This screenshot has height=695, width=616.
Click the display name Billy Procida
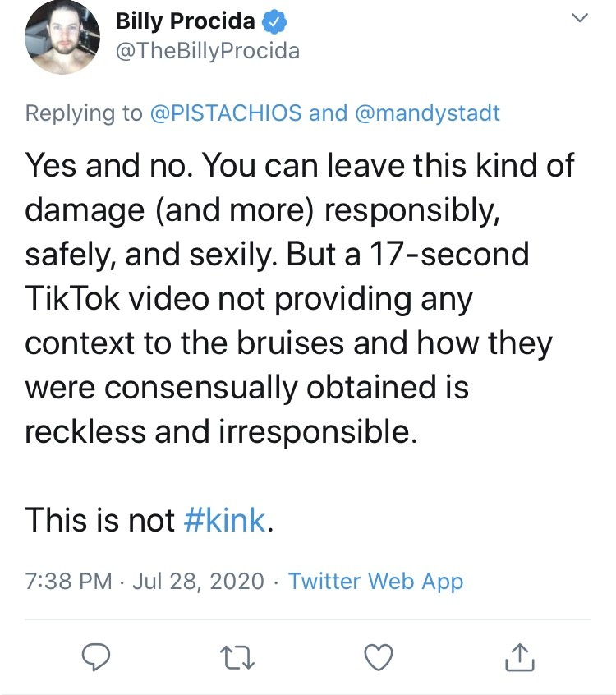click(x=185, y=21)
